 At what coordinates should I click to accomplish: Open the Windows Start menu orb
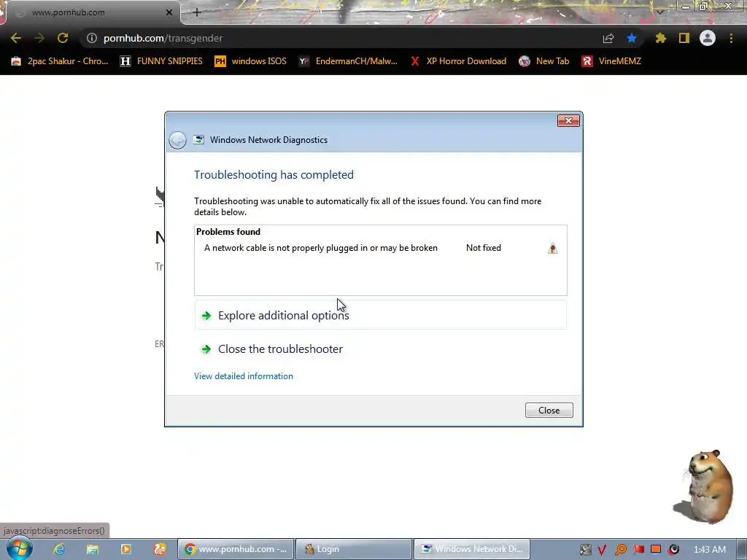(19, 548)
